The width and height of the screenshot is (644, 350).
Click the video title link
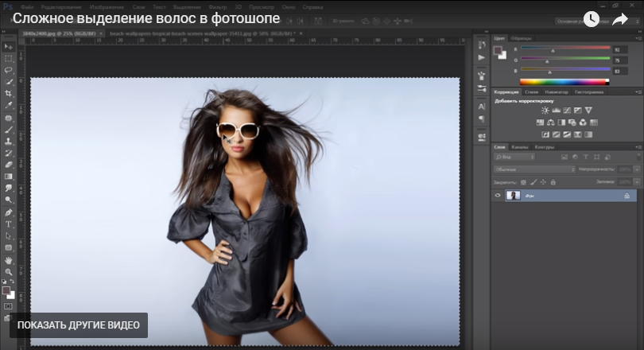tap(146, 20)
